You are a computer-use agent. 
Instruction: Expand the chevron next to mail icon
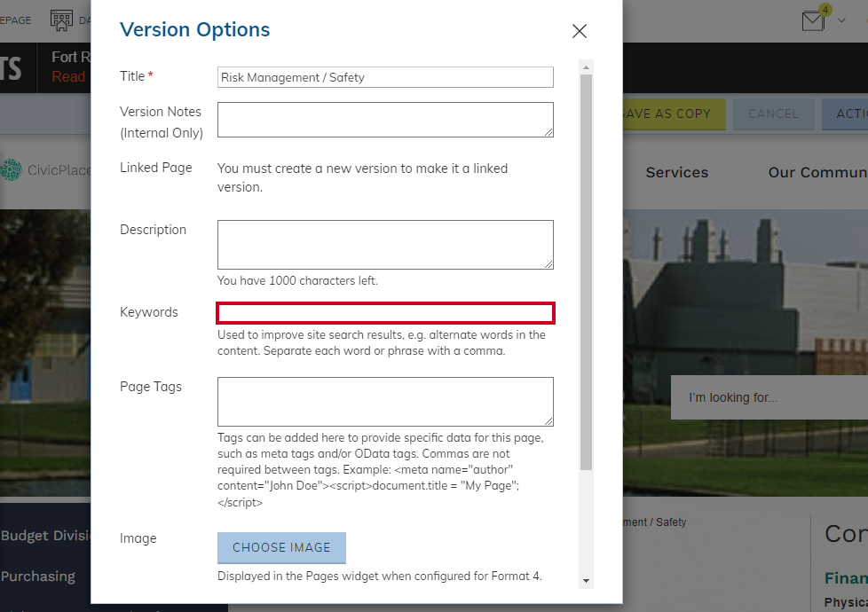coord(841,20)
